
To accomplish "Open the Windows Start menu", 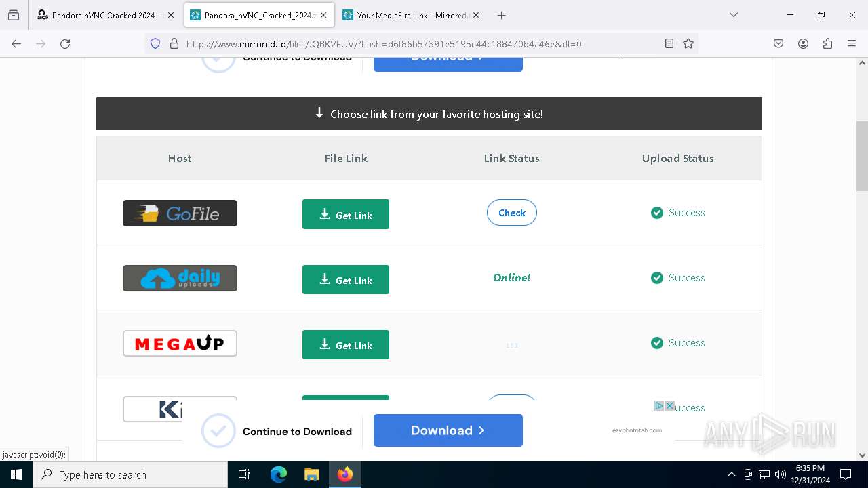I will click(16, 474).
